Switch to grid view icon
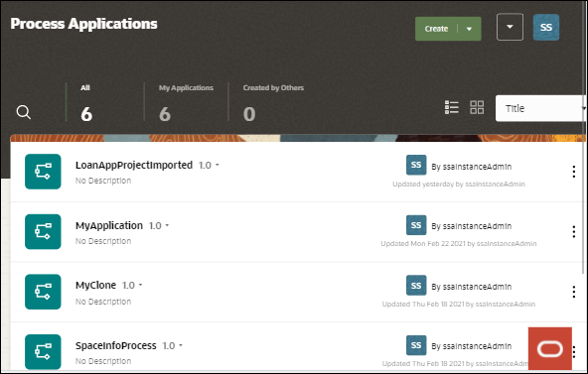This screenshot has height=374, width=588. click(x=477, y=107)
